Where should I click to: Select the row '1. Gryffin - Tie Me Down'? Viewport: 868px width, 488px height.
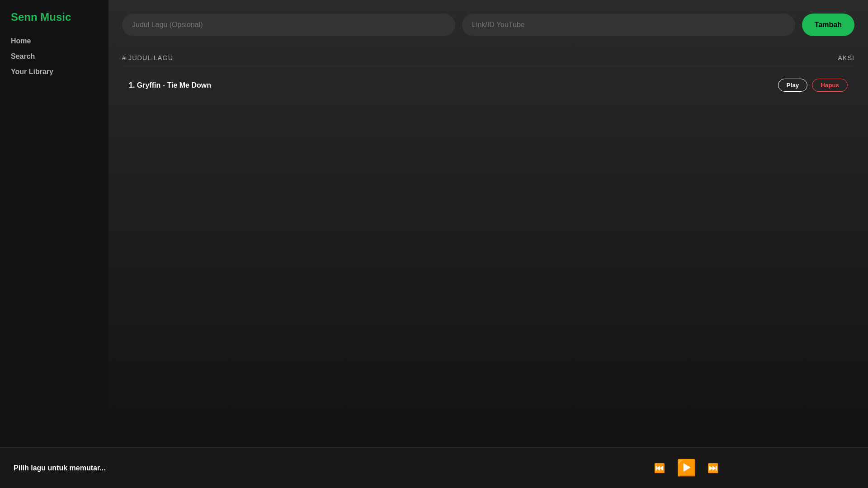(488, 85)
